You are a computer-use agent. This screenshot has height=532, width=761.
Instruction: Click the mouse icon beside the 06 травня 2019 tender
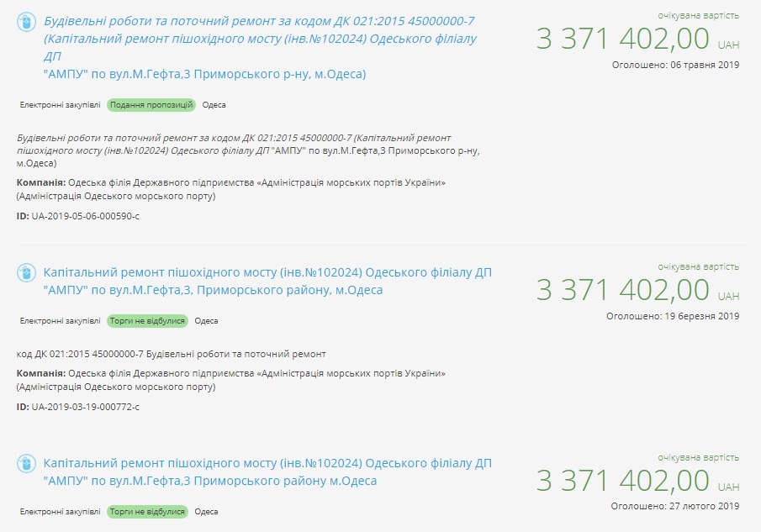point(26,22)
